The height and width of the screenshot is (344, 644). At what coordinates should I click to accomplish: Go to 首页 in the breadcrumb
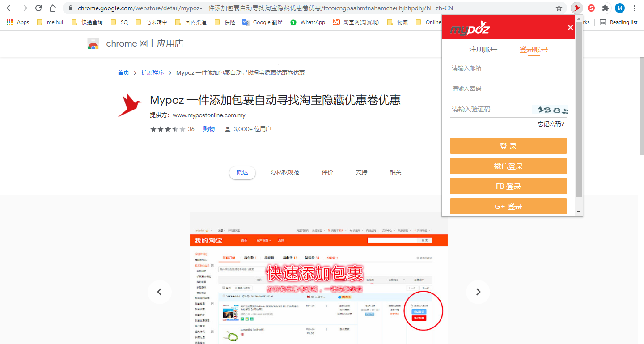[123, 72]
